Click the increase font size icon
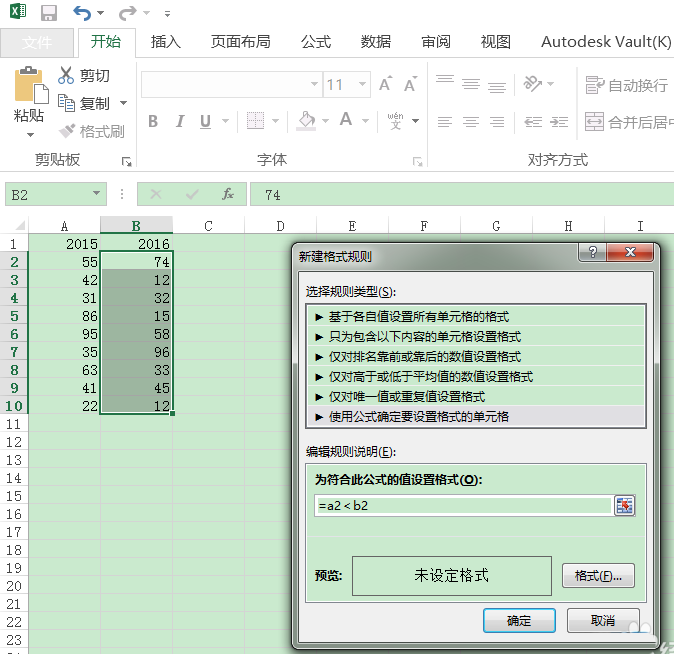This screenshot has height=654, width=674. (385, 83)
